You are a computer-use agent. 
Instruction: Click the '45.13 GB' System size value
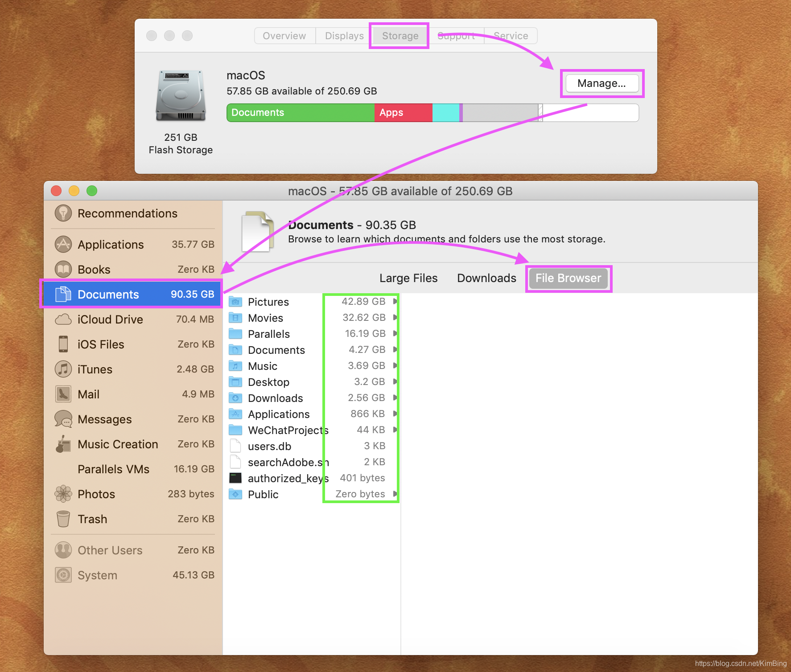(194, 575)
